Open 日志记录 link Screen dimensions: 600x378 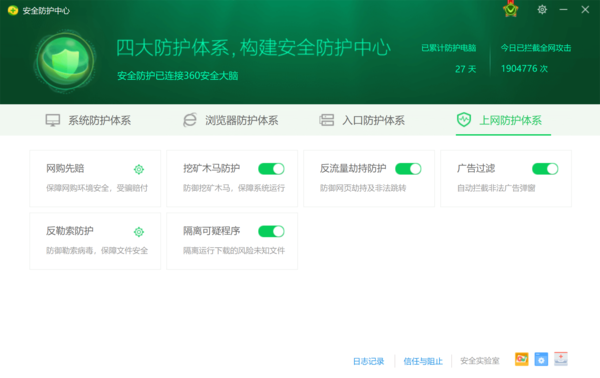[368, 361]
